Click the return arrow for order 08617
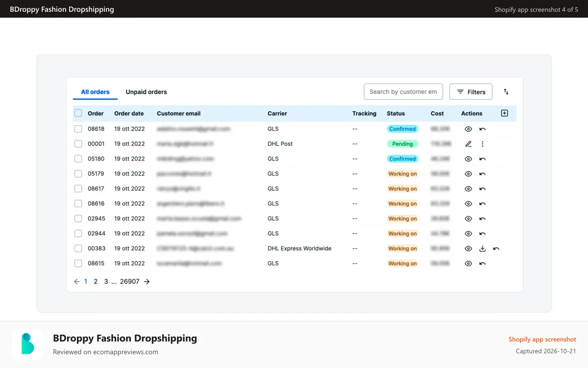 click(x=482, y=189)
